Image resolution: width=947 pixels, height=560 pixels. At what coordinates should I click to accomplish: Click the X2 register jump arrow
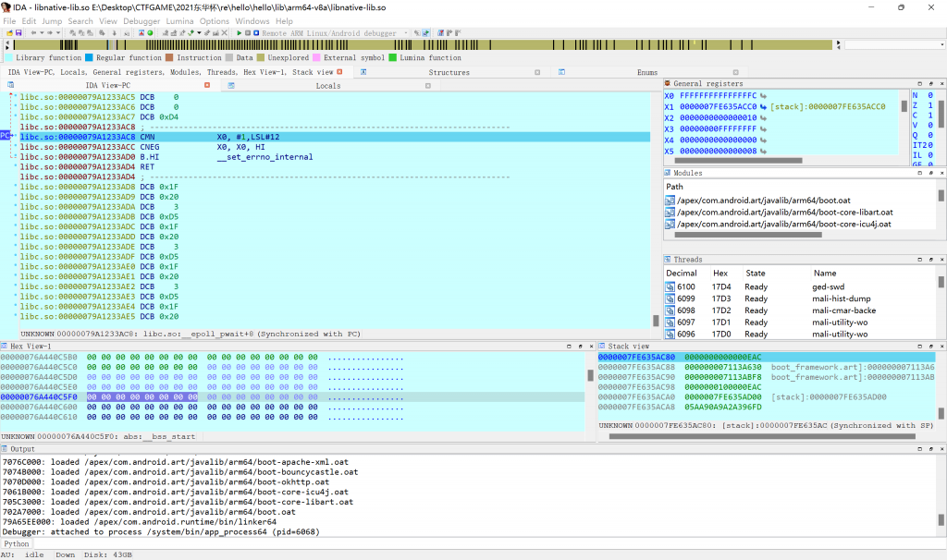coord(763,117)
